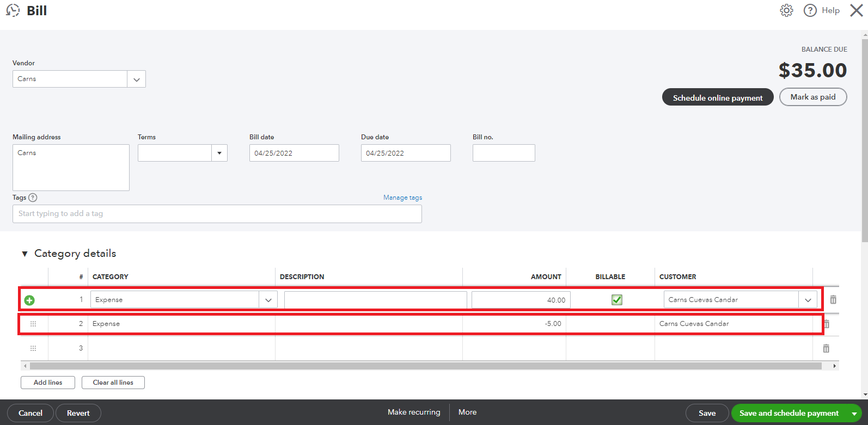868x425 pixels.
Task: Click Make recurring in the footer
Action: click(x=413, y=412)
